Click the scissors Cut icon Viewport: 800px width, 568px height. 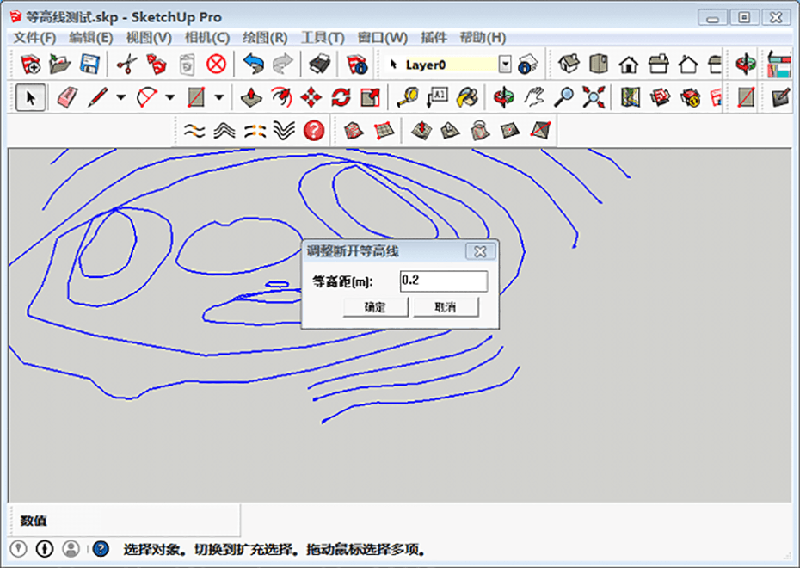pos(126,64)
